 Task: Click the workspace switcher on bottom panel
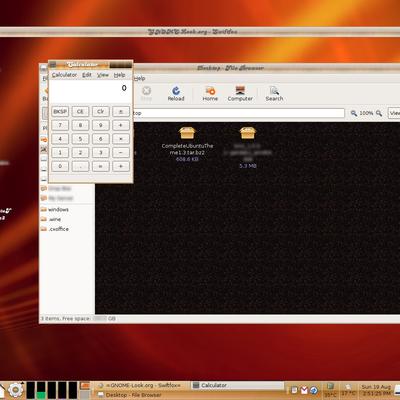(85, 390)
